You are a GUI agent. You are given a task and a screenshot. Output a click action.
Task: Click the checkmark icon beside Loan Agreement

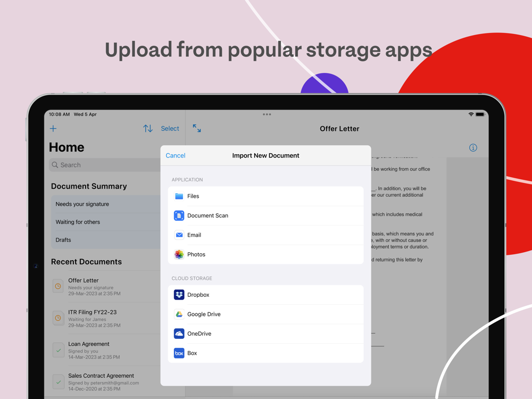click(x=59, y=350)
